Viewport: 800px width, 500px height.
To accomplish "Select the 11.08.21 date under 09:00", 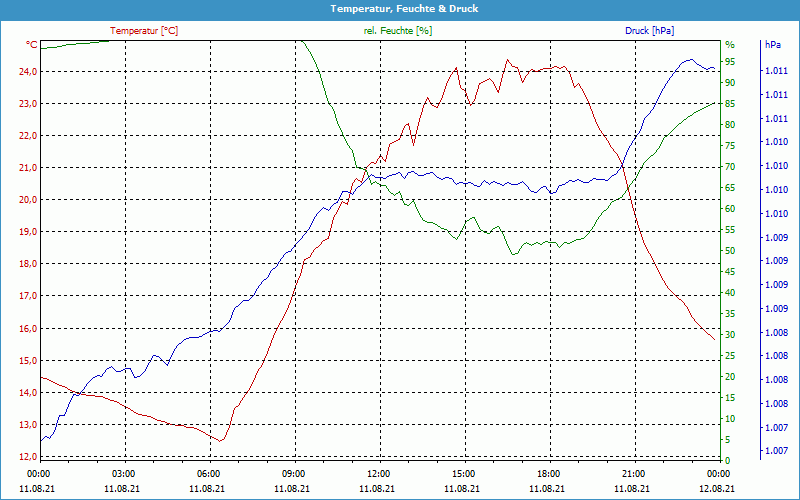I will coord(292,488).
